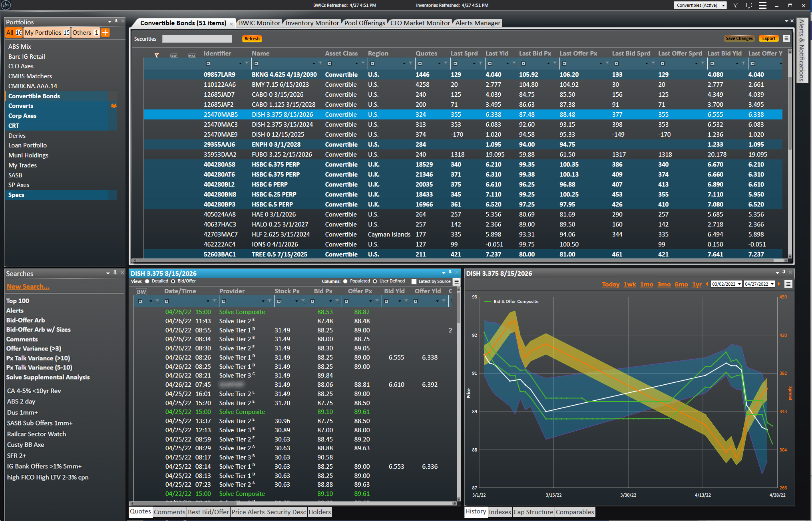Open chart start date 03/02/2022 dropdown
This screenshot has height=521, width=812.
point(739,284)
